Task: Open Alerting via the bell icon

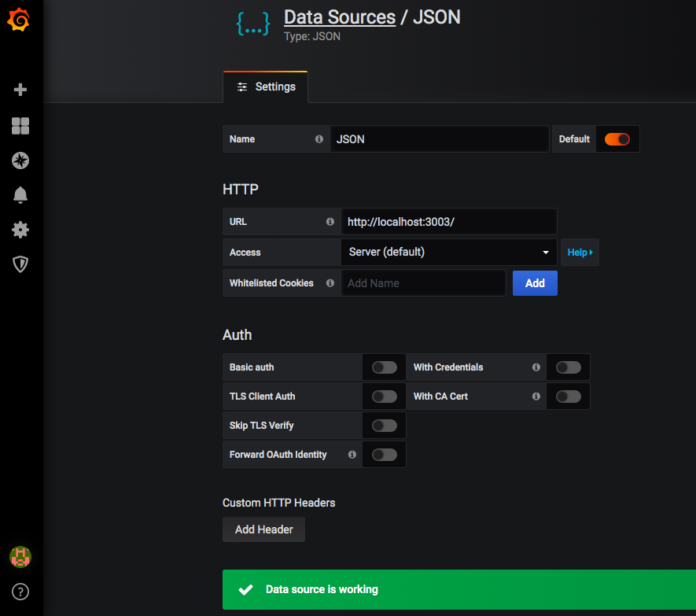Action: click(x=20, y=195)
